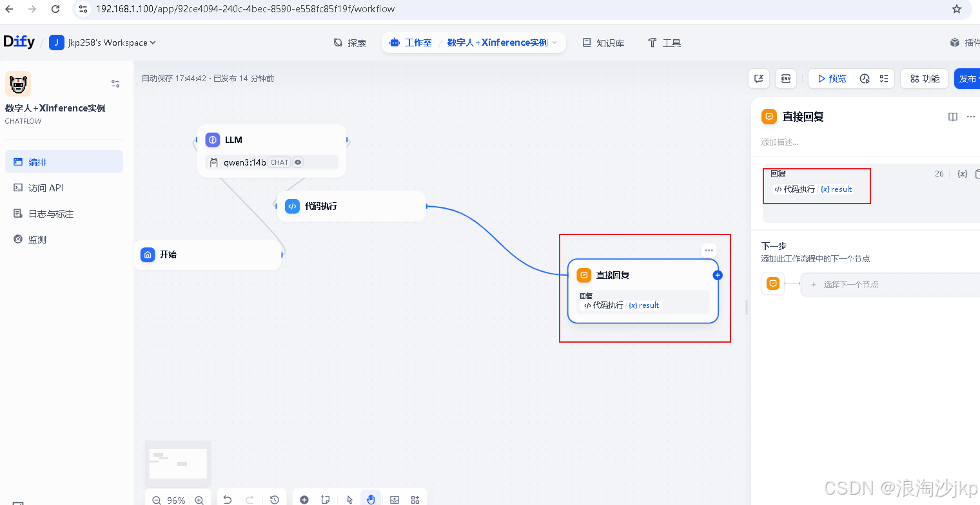The height and width of the screenshot is (505, 980).
Task: Open the 功能 (Features) panel
Action: point(925,79)
